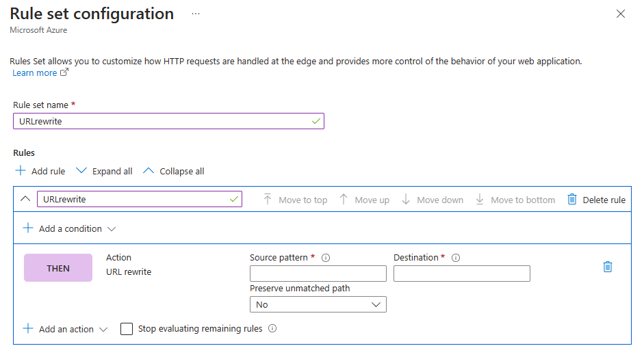This screenshot has width=644, height=359.
Task: Click the Move down button
Action: (432, 200)
